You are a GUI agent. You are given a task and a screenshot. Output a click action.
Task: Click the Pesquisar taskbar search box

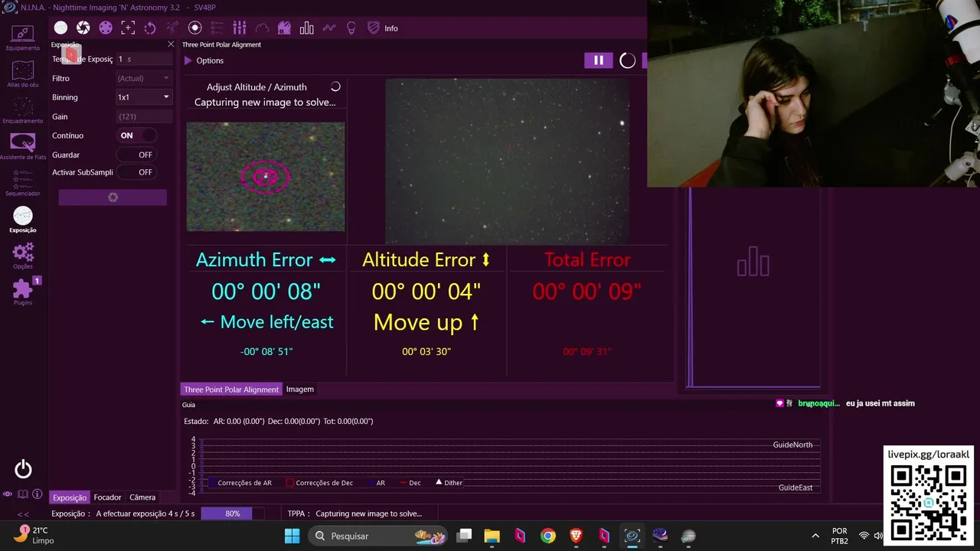pos(378,536)
